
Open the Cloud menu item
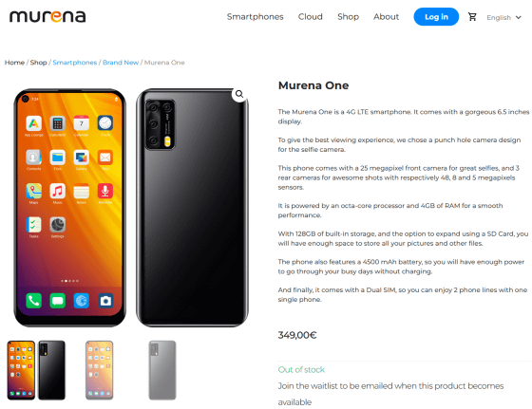coord(310,16)
